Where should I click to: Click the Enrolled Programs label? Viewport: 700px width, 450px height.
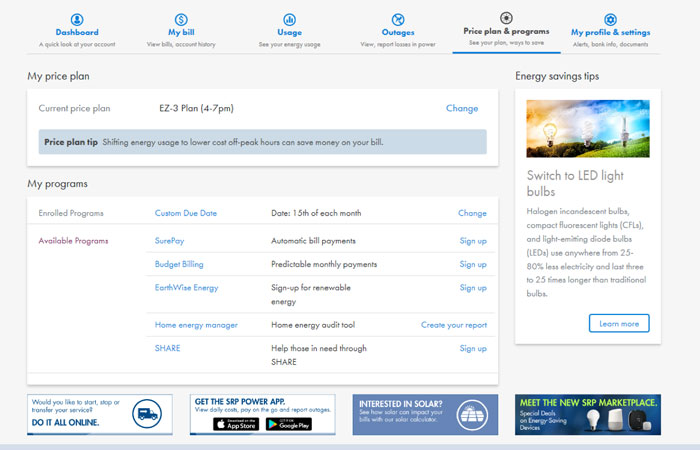[71, 213]
